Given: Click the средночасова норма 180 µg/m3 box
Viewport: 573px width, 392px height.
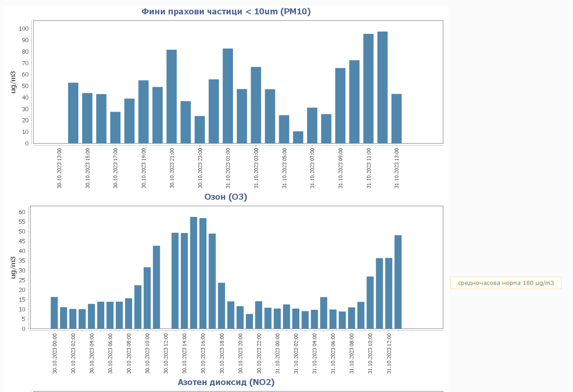Looking at the screenshot, I should (505, 283).
